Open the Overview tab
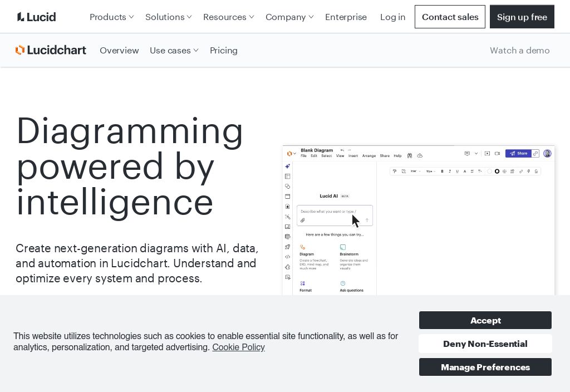Screen dimensions: 570x392 [119, 50]
